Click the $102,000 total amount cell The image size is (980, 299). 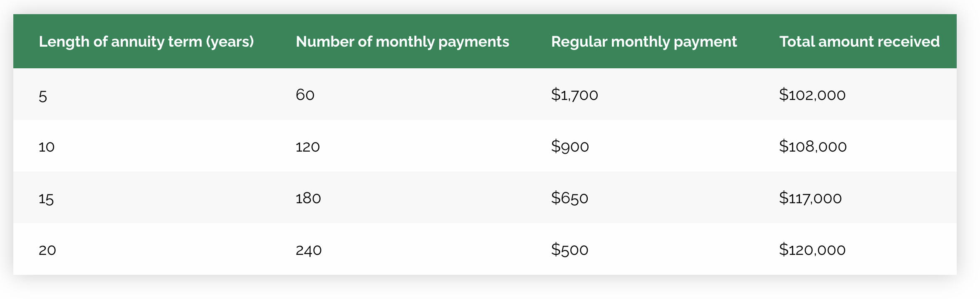pos(812,95)
